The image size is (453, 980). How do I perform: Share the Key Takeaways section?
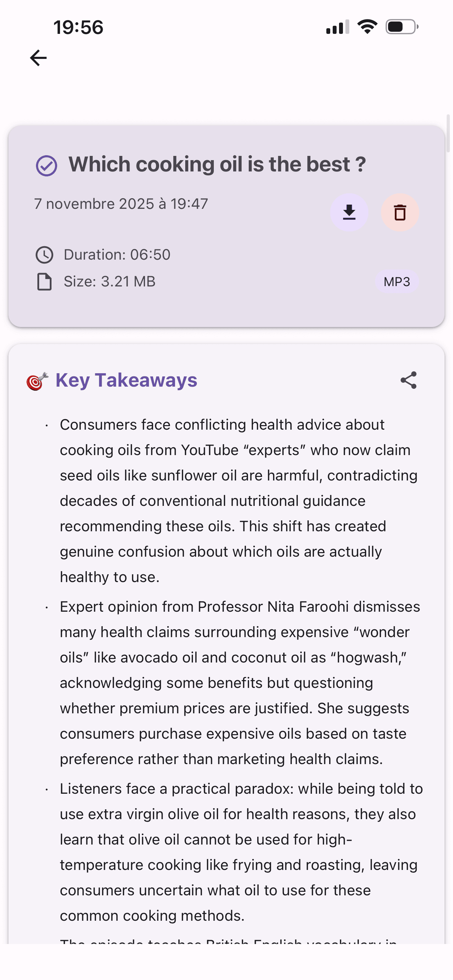[x=409, y=380]
